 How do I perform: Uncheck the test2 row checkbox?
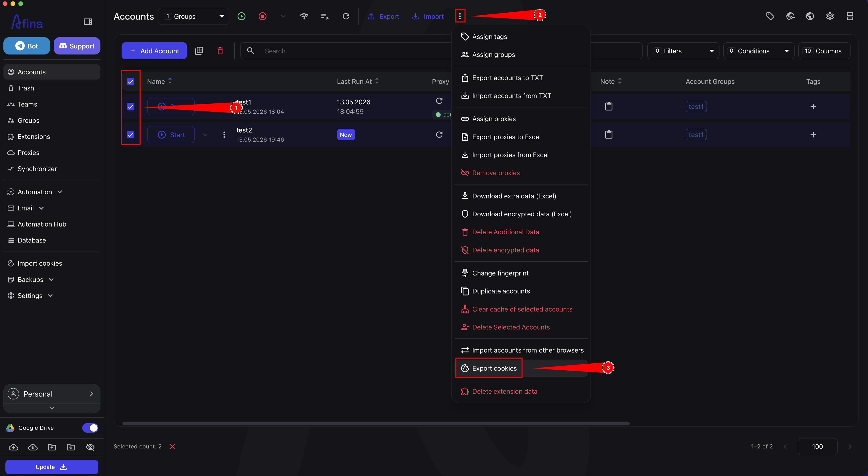tap(130, 135)
